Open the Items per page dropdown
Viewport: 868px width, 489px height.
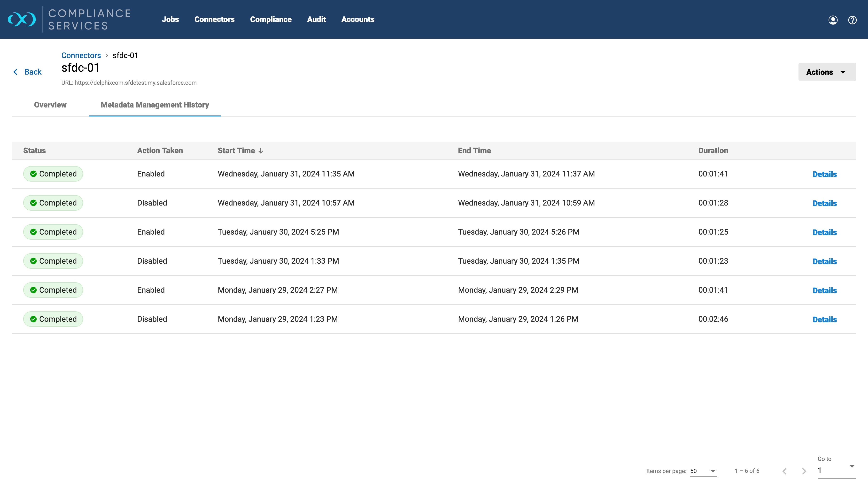coord(703,471)
